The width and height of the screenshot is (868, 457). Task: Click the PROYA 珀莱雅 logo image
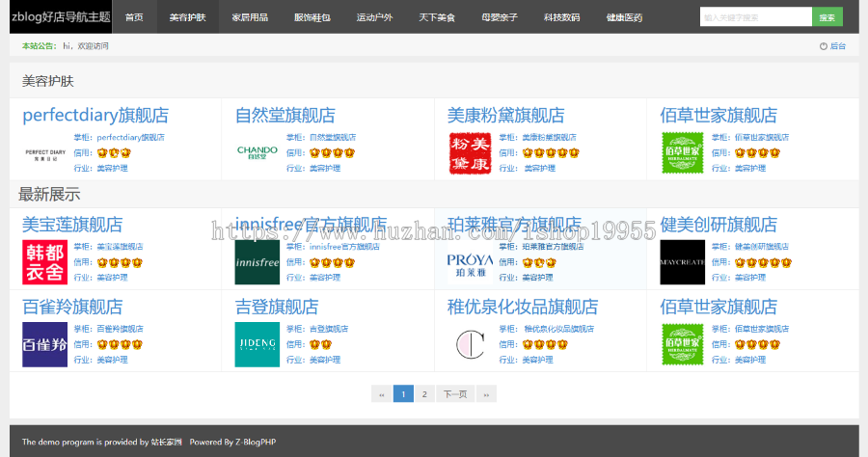(470, 262)
